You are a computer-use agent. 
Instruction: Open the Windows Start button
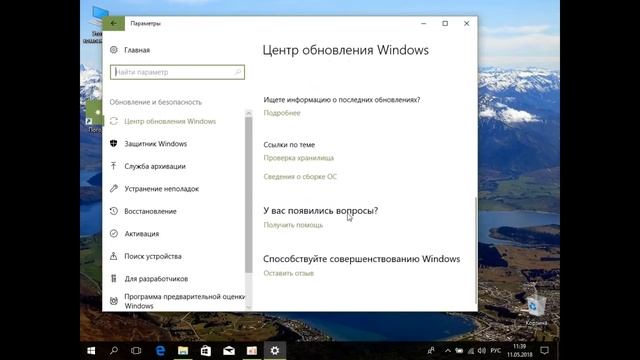tap(91, 351)
